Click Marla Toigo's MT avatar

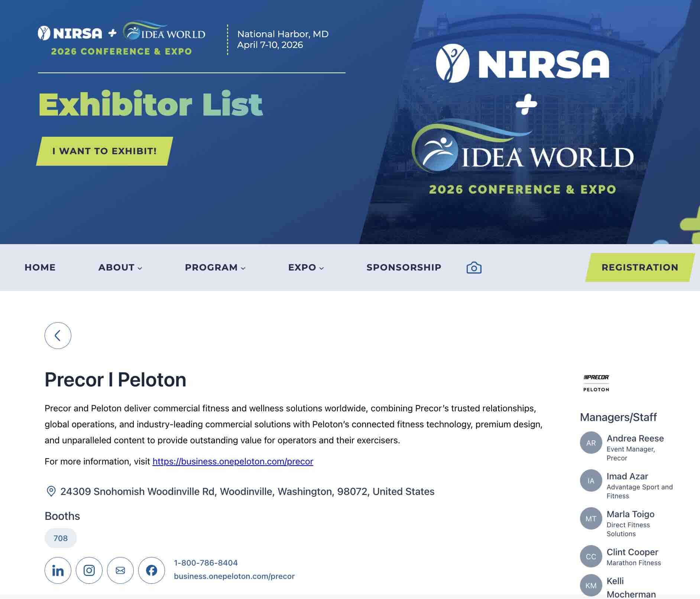590,518
